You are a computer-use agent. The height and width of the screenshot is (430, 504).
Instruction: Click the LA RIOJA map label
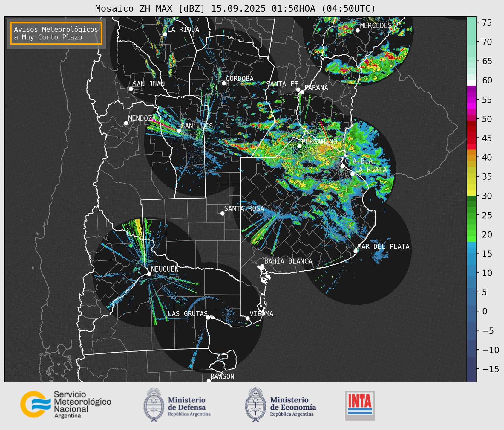tap(183, 29)
